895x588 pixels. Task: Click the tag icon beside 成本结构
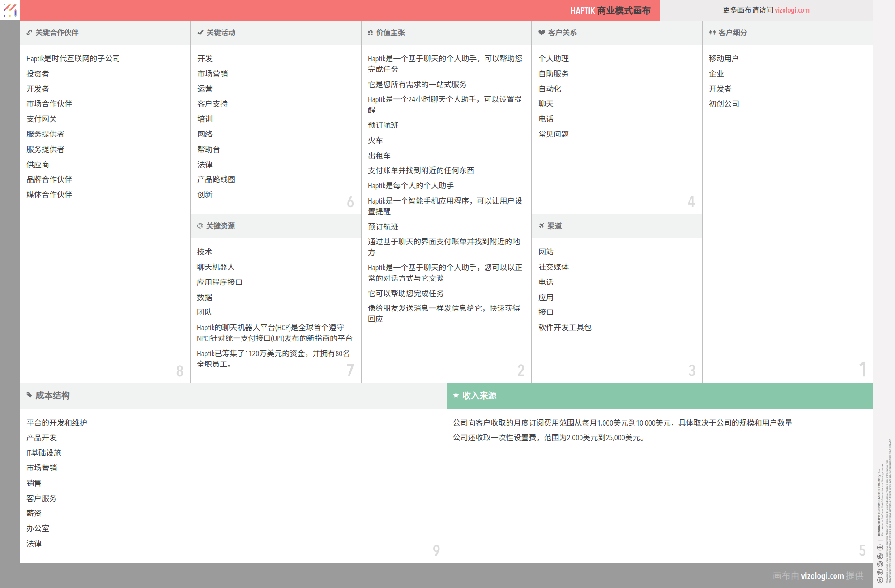[x=29, y=395]
